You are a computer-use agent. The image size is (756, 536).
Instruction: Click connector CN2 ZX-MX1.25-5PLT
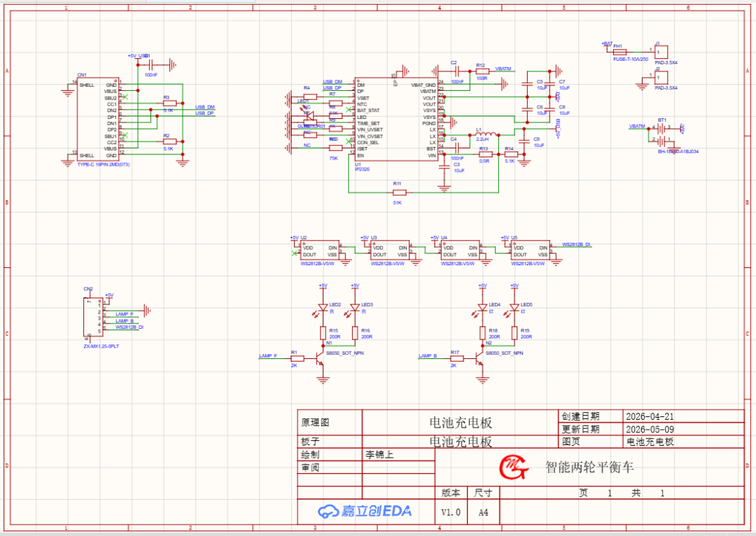[93, 317]
